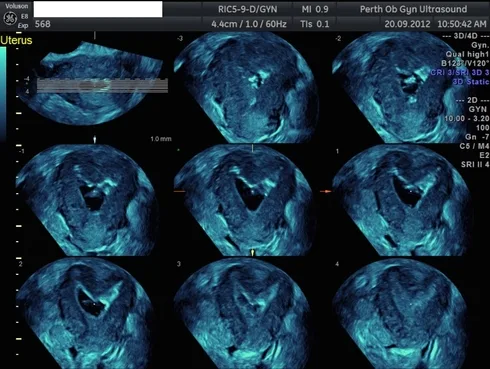Click the white arrow below the overview image
Image resolution: width=490 pixels, height=369 pixels.
click(x=95, y=139)
